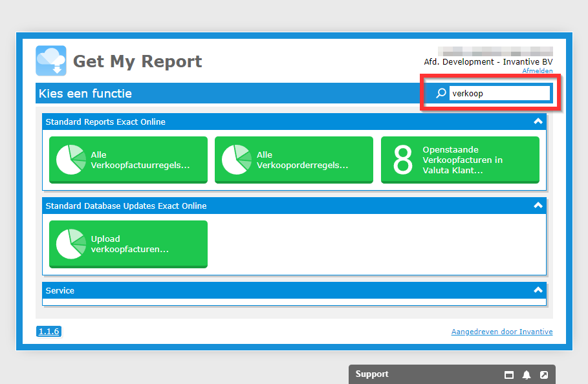
Task: Click 'Afd. Development - Invantive BV' text
Action: point(488,62)
